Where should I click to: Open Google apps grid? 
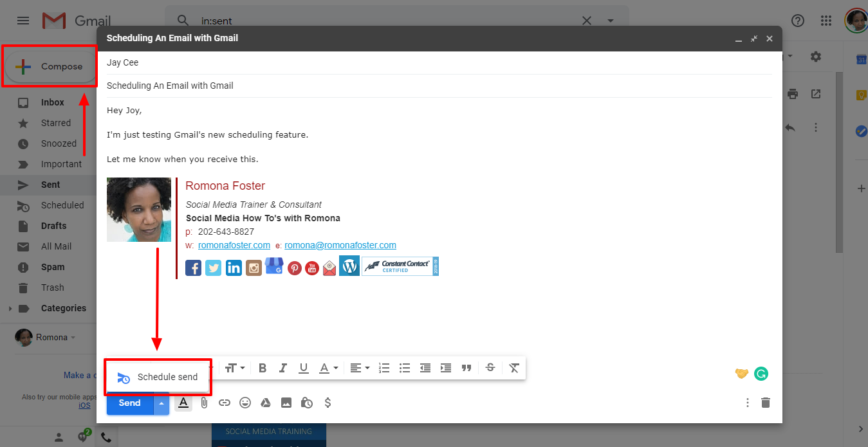tap(827, 21)
